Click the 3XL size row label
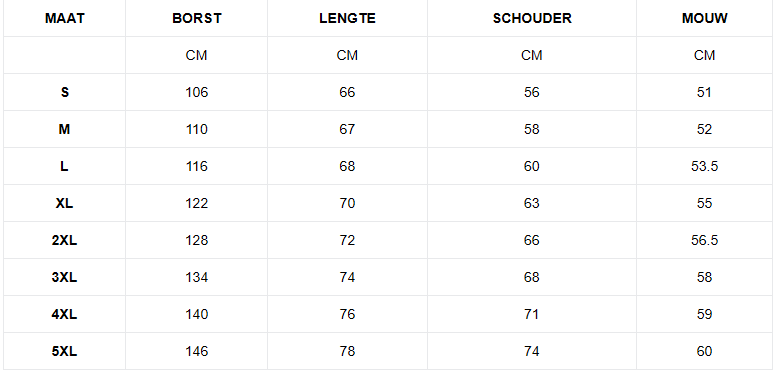The image size is (778, 374). pos(65,277)
